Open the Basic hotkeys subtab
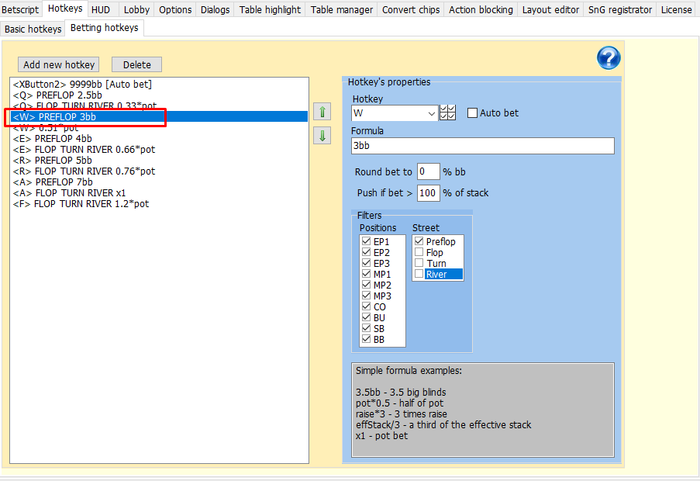 pyautogui.click(x=32, y=28)
